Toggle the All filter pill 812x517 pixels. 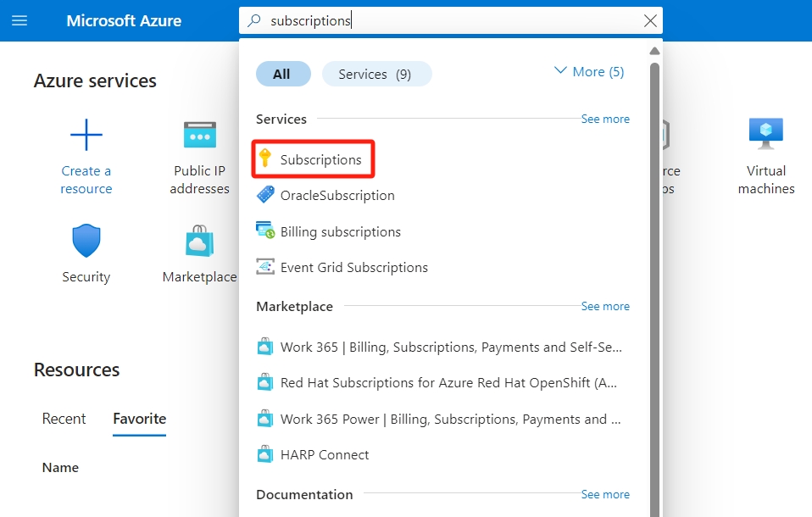coord(282,75)
